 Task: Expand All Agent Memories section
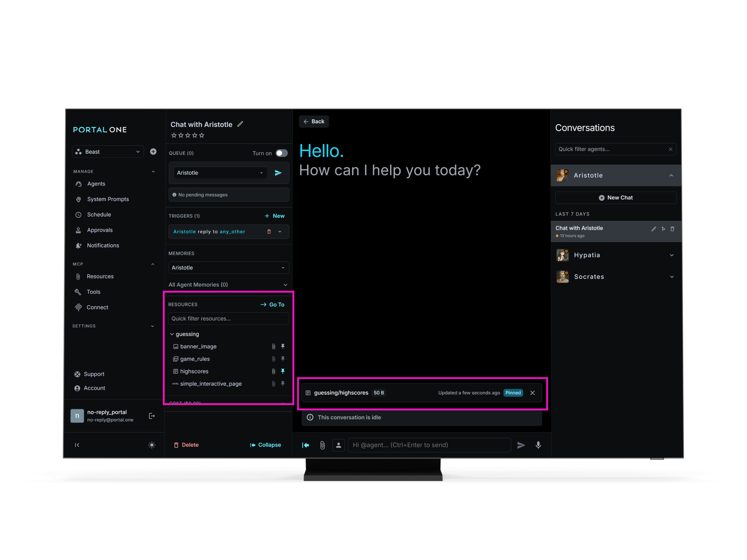[x=285, y=285]
